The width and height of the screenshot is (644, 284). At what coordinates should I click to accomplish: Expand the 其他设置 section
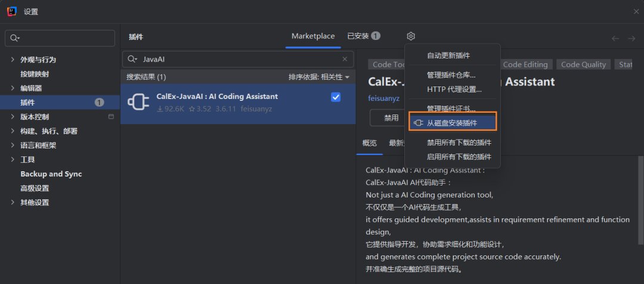point(13,202)
